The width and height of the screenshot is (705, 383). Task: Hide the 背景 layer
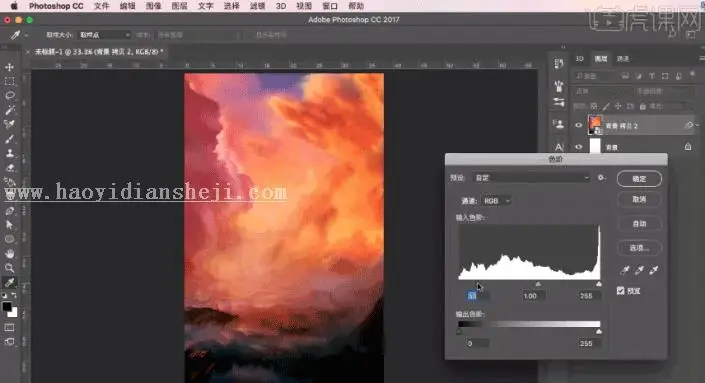coord(579,147)
